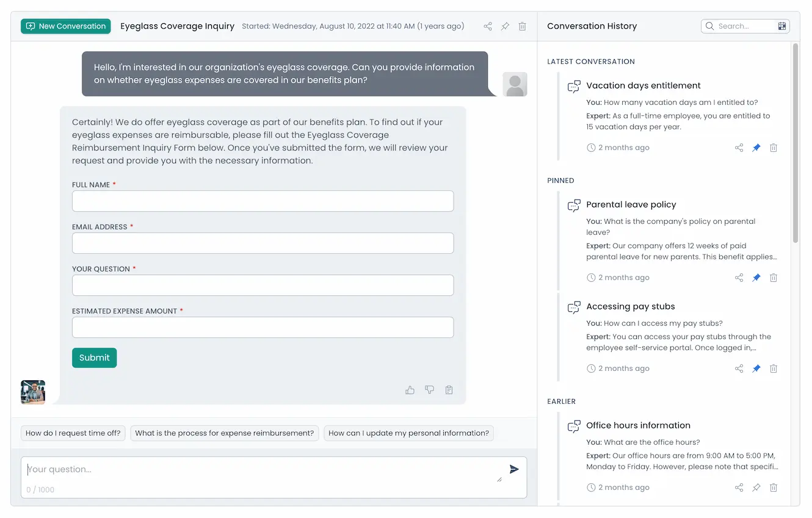Share the Vacation days entitlement conversation
The height and width of the screenshot is (518, 812).
[x=739, y=147]
